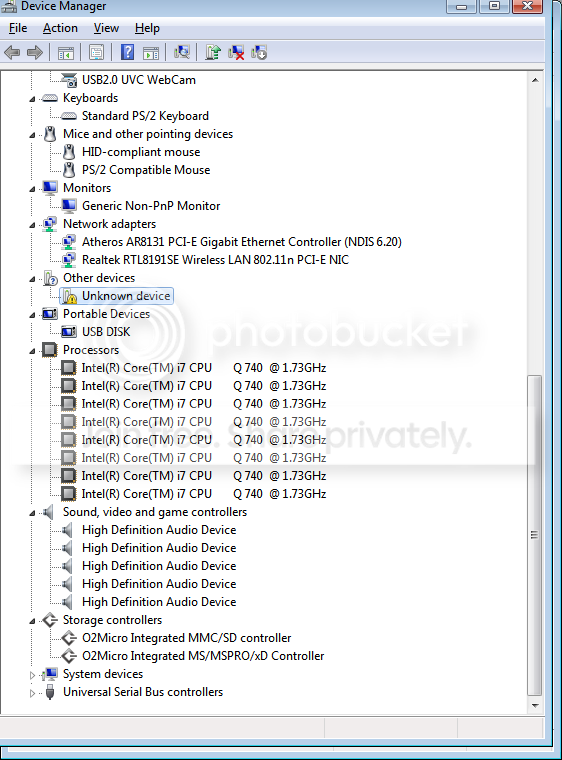Expand Universal Serial Bus controllers
The width and height of the screenshot is (562, 760).
[32, 693]
